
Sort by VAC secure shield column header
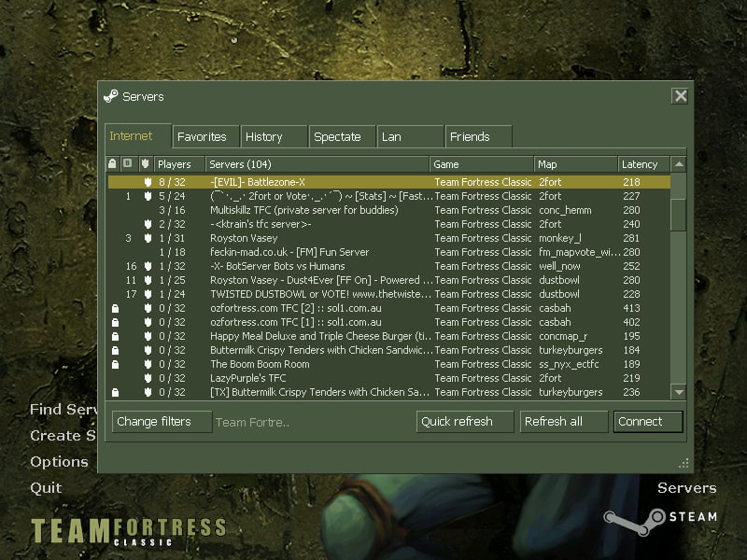pos(146,164)
